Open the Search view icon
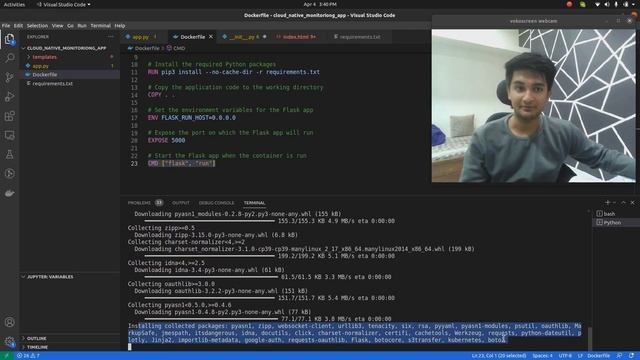 point(9,58)
